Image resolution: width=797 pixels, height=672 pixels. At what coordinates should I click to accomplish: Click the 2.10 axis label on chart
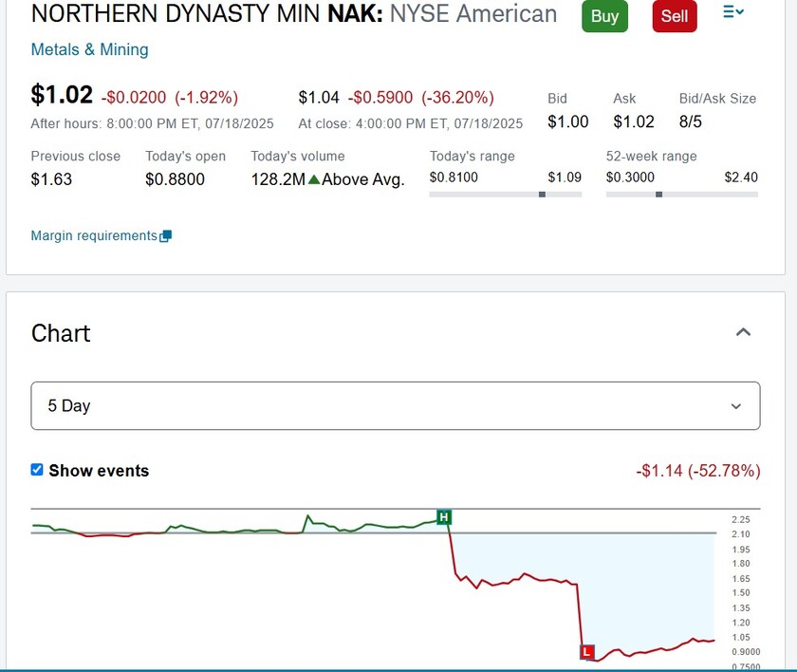pos(741,534)
